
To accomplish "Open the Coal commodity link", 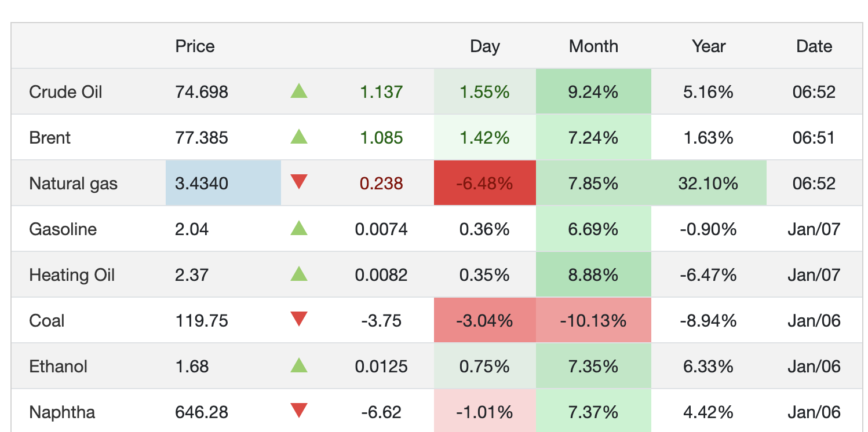I will click(x=46, y=321).
